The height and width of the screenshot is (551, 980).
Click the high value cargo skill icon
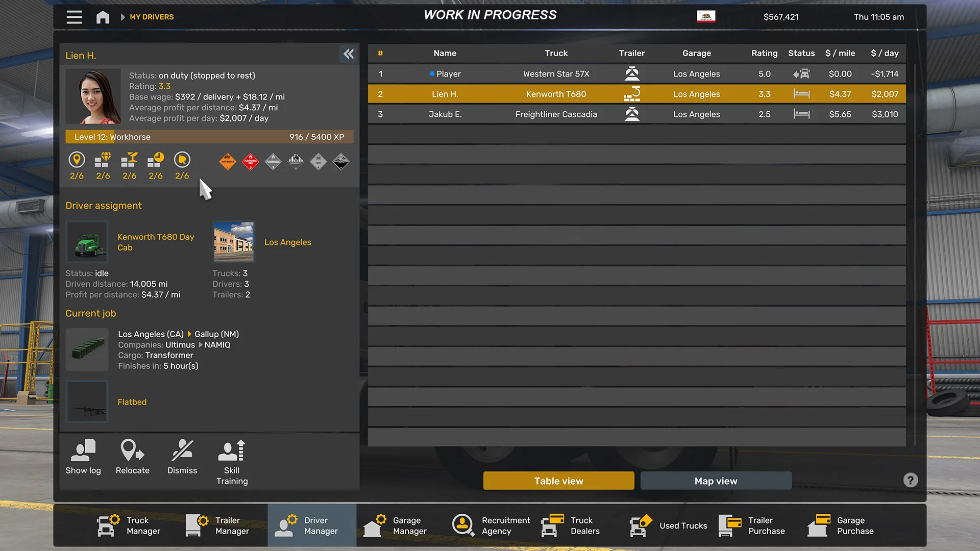pos(103,160)
